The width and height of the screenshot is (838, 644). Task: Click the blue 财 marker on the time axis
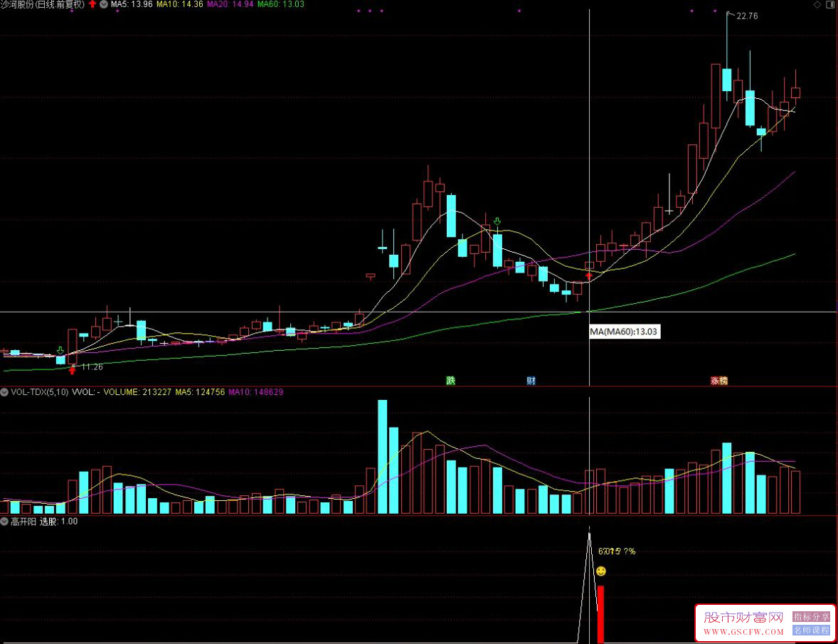[x=531, y=381]
